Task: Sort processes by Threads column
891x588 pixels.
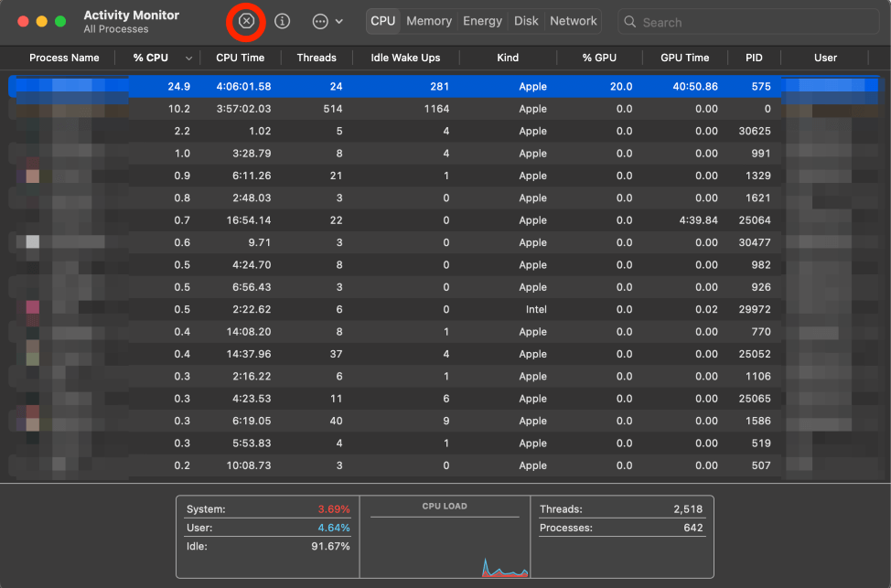Action: 317,58
